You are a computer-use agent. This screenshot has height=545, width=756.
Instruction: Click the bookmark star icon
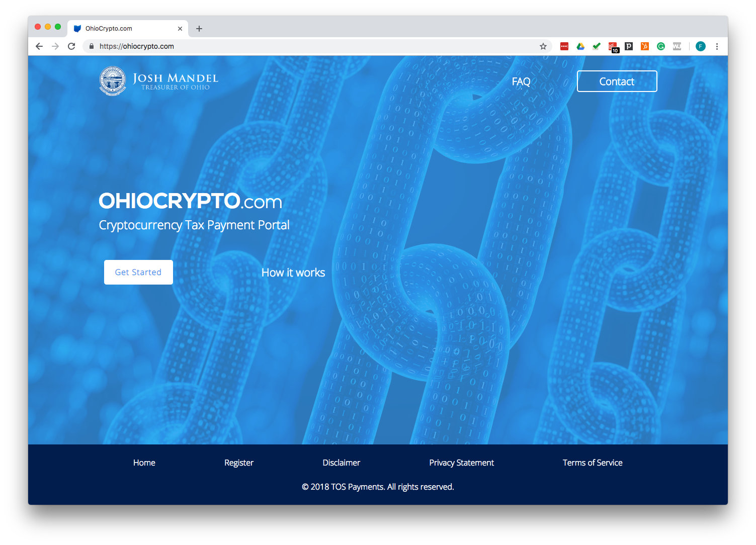coord(543,46)
